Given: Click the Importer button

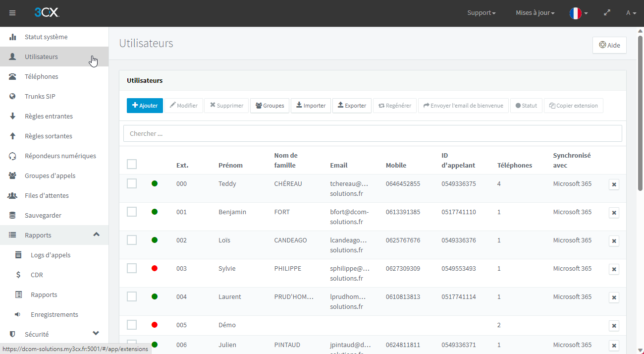Looking at the screenshot, I should click(311, 106).
